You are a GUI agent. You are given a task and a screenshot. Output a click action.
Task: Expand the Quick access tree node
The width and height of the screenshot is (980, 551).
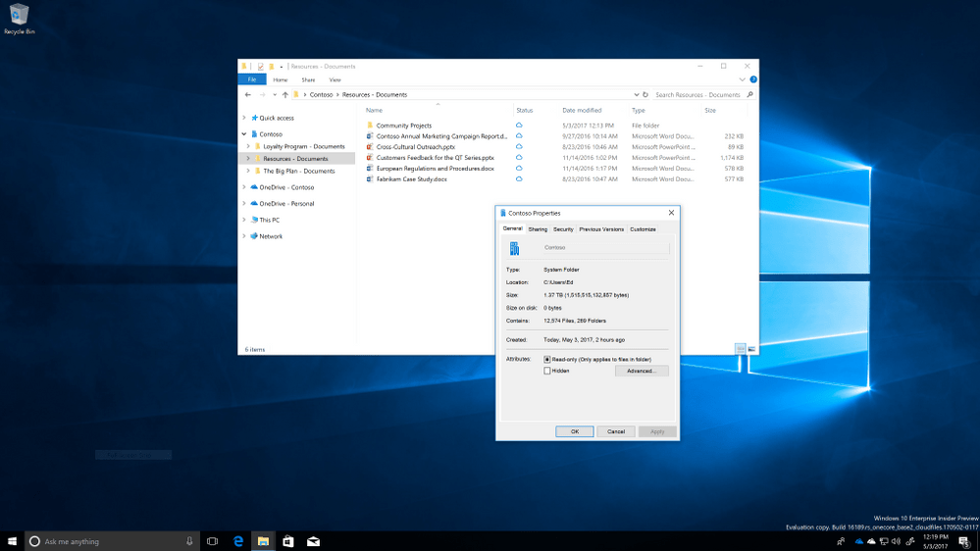[x=244, y=118]
